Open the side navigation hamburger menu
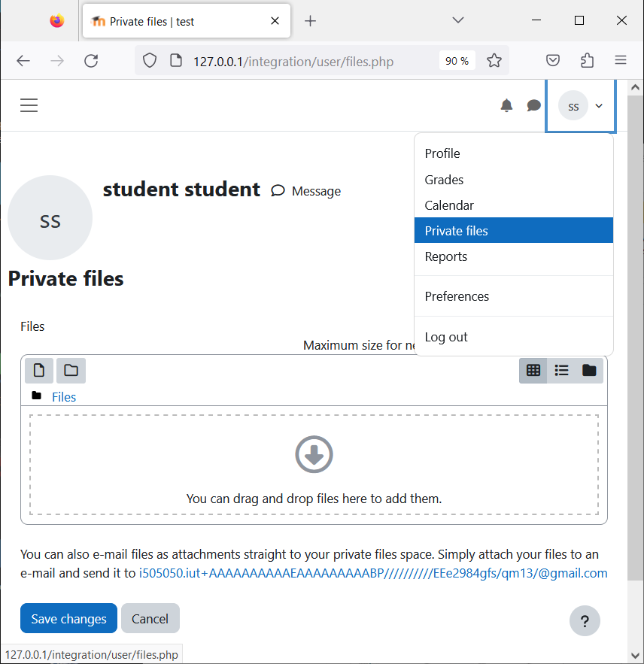Screen dimensions: 644x664 29,105
